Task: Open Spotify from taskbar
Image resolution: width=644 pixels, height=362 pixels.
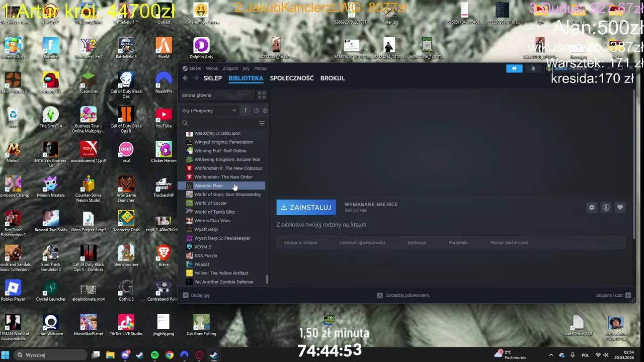Action: (x=154, y=355)
